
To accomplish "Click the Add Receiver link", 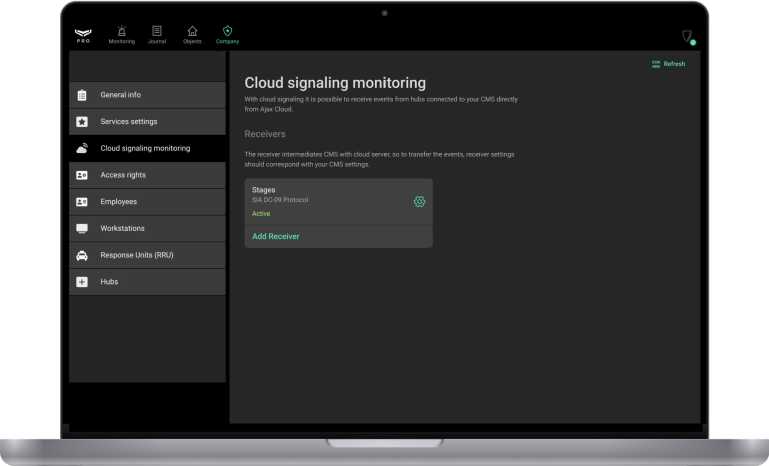I will [275, 237].
